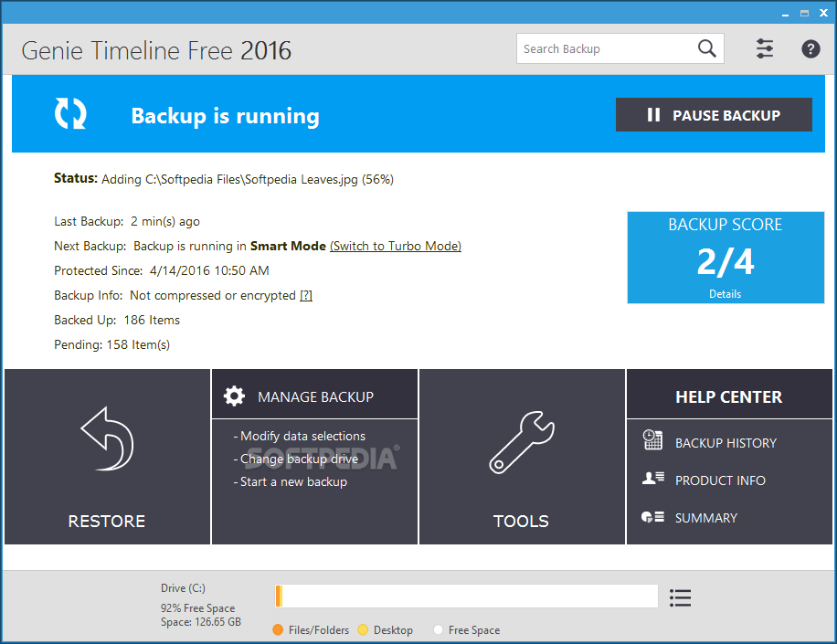Click the Product Info person icon
837x644 pixels.
[x=652, y=478]
